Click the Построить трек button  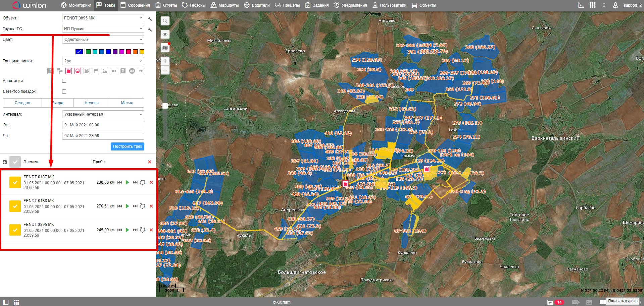pos(128,146)
